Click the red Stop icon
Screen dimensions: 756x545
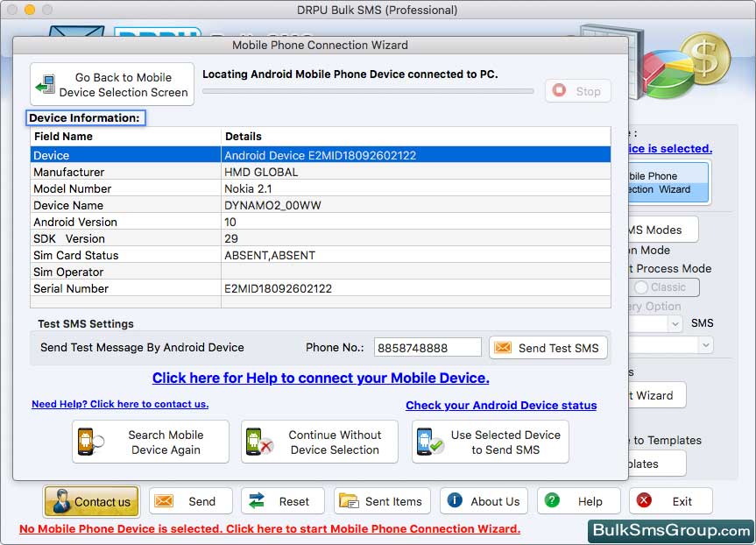click(559, 90)
